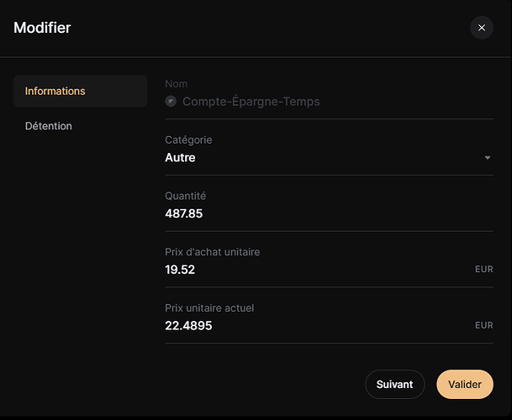The image size is (512, 420).
Task: Click the round icon beside Compte-Épargne-Temps
Action: 171,102
